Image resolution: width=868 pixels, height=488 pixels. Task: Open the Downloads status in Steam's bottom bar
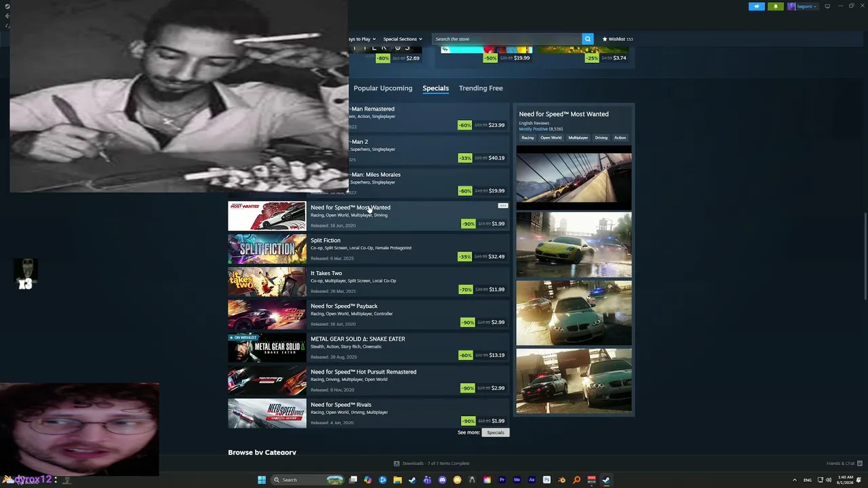(432, 464)
